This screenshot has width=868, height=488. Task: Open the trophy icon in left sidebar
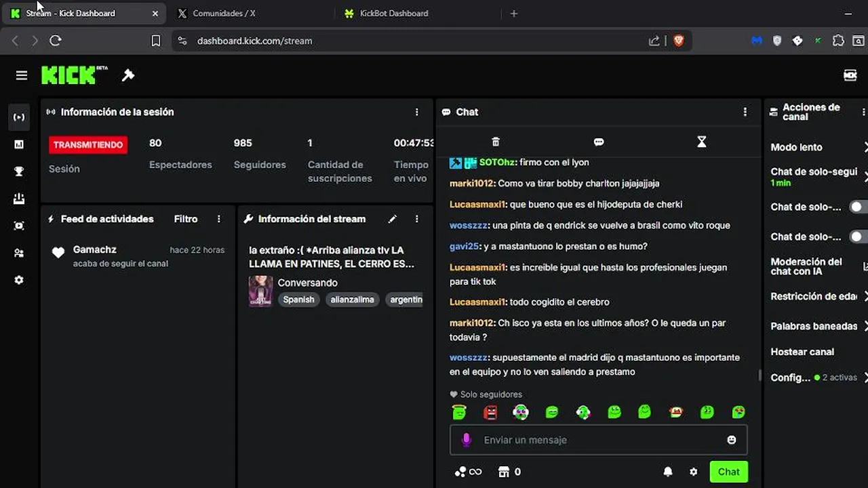click(x=19, y=171)
